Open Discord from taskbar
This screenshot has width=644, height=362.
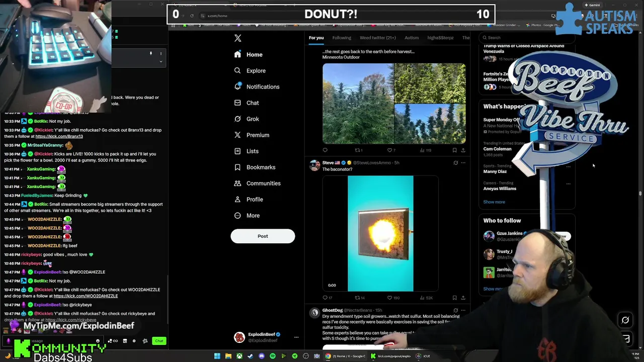(x=262, y=356)
